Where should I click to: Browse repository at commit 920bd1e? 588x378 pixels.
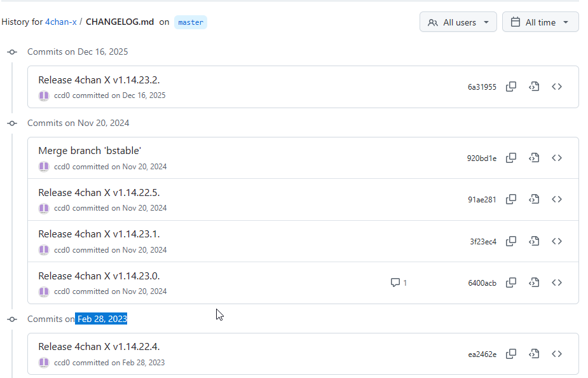pyautogui.click(x=557, y=158)
